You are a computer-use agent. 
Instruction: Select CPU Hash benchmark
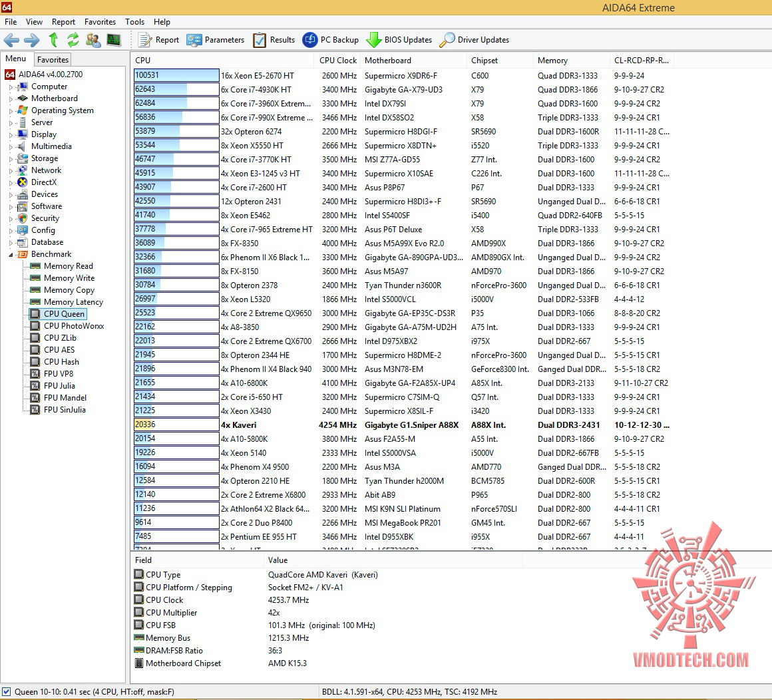click(55, 362)
